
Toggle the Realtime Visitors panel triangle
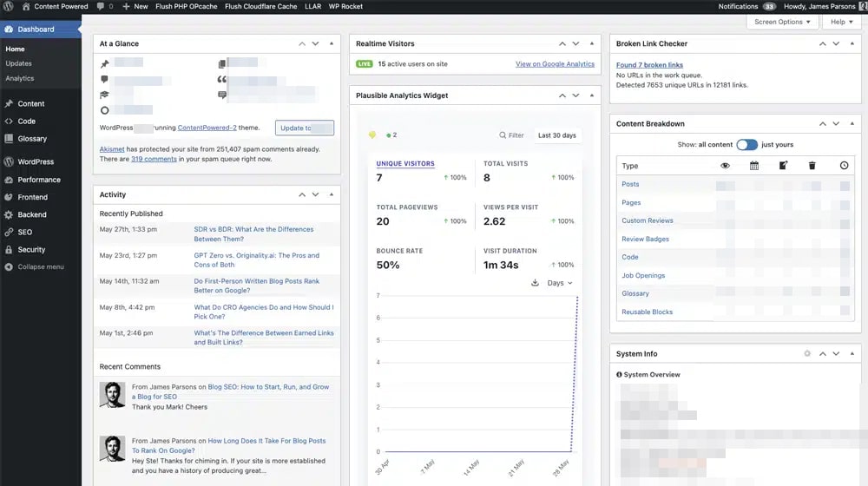tap(592, 43)
